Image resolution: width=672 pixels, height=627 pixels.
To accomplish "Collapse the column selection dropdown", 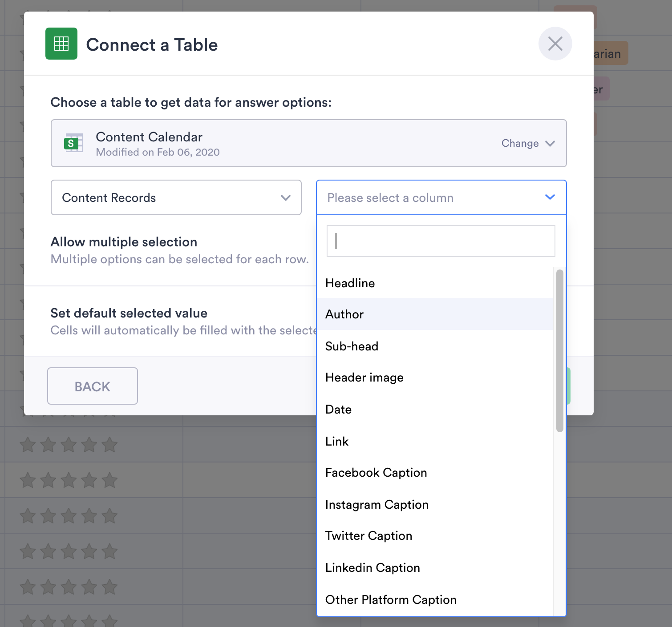I will (x=550, y=197).
